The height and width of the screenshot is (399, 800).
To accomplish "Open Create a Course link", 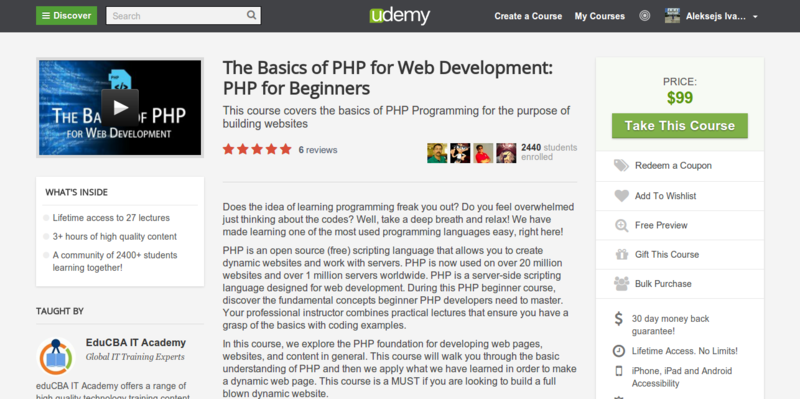I will 528,16.
